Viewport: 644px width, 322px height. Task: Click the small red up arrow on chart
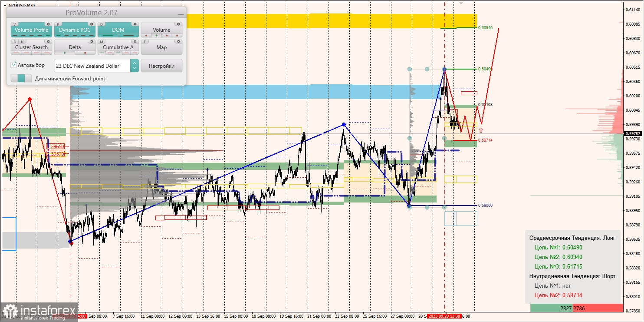tap(481, 129)
